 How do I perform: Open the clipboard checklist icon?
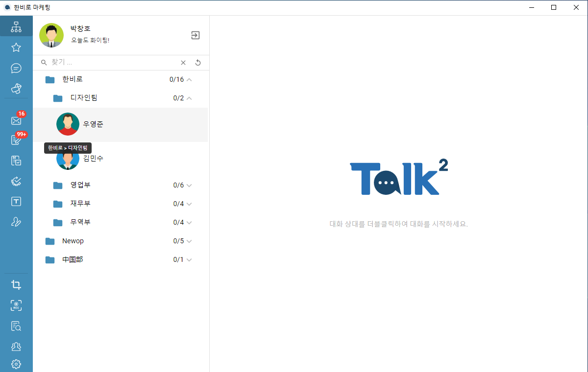(16, 161)
